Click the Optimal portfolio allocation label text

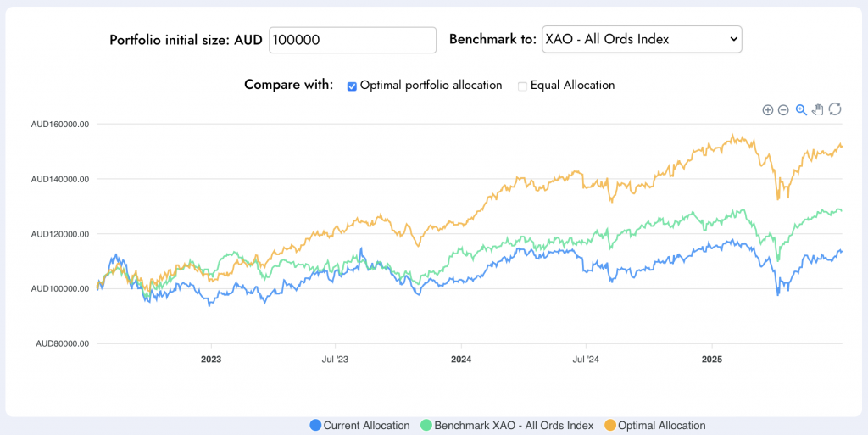pyautogui.click(x=431, y=86)
